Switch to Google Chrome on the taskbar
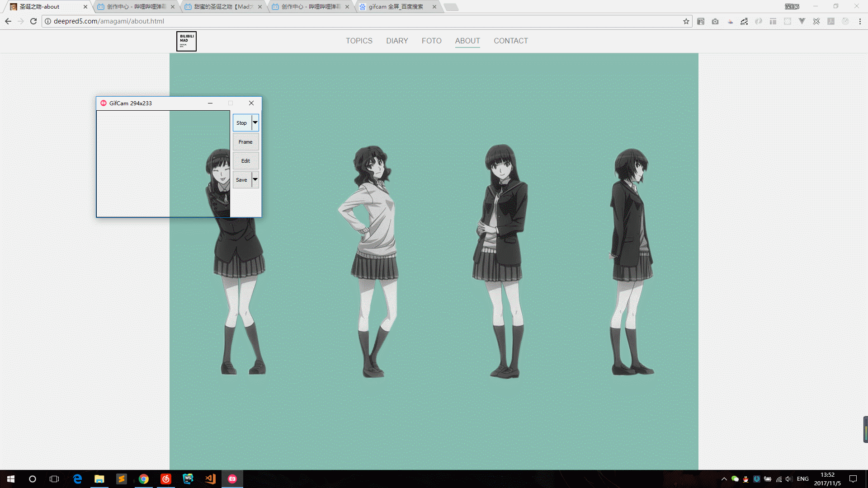The image size is (868, 488). (x=144, y=479)
